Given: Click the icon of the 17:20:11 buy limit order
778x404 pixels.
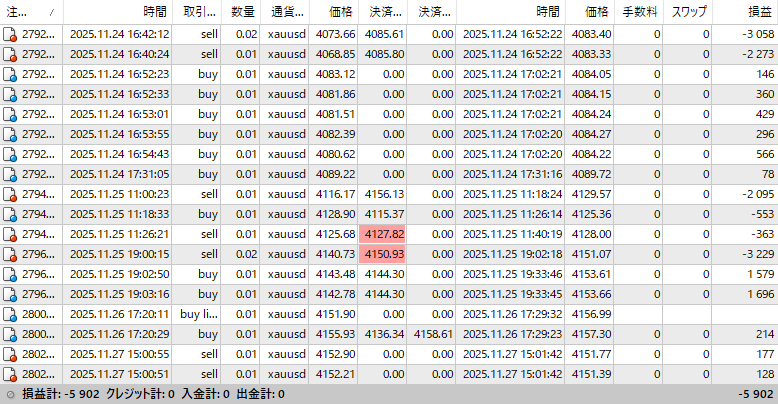Looking at the screenshot, I should tap(11, 314).
